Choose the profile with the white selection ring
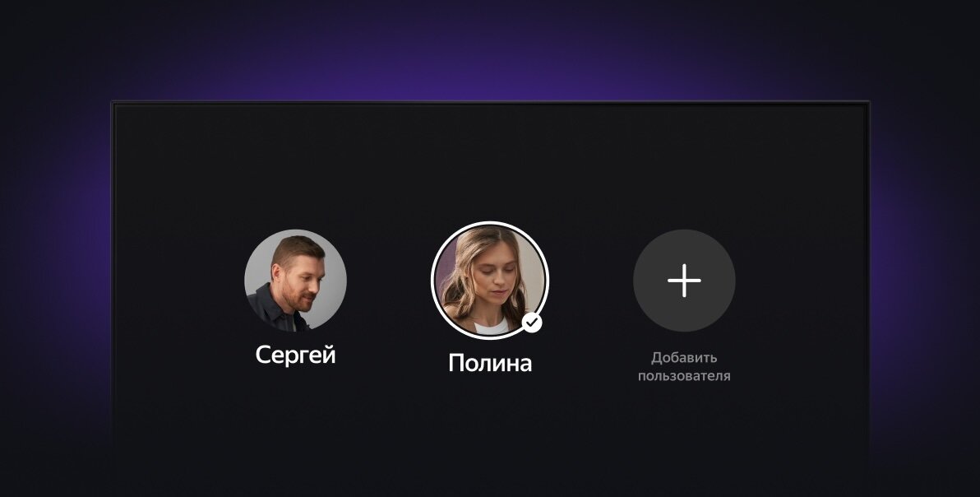This screenshot has width=980, height=497. pyautogui.click(x=490, y=280)
